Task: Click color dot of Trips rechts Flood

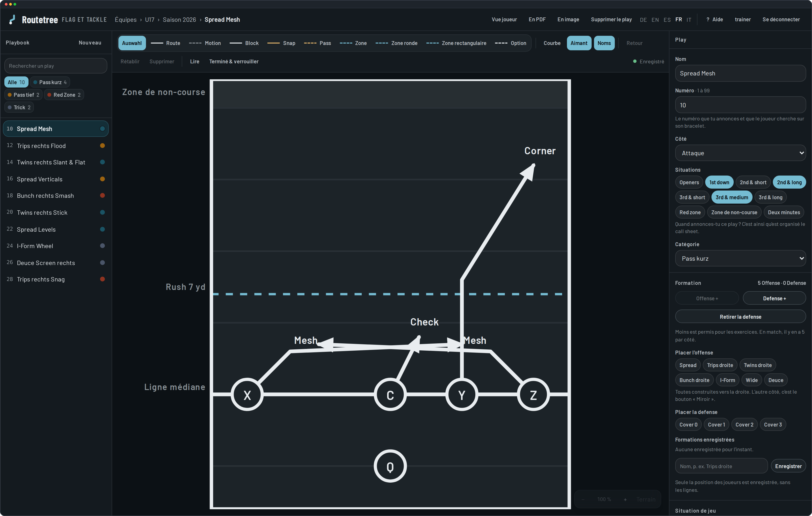Action: point(102,146)
